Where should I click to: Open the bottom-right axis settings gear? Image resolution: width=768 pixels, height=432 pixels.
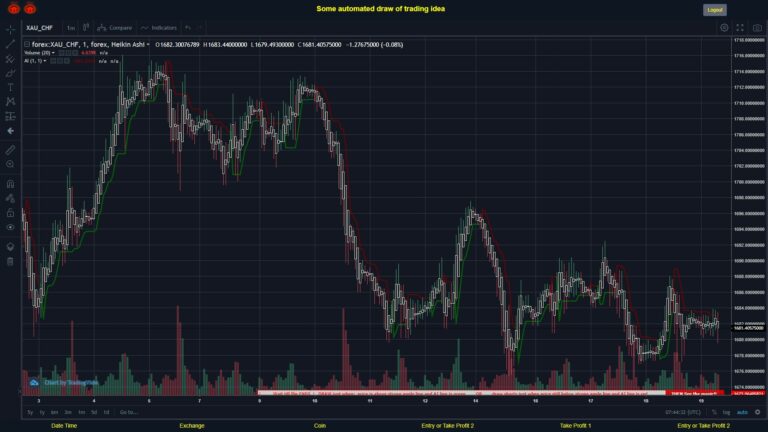click(758, 412)
